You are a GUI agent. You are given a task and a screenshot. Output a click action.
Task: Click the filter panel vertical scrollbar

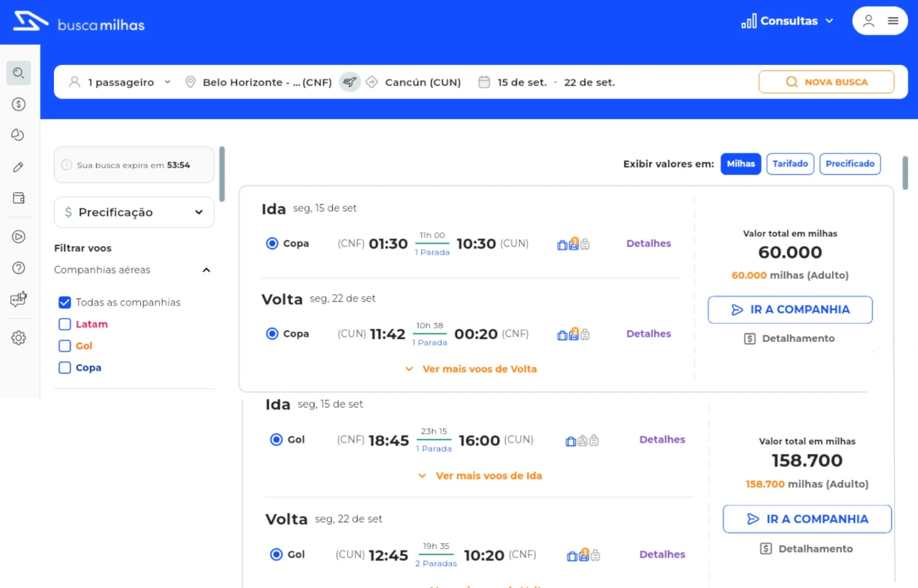coord(222,174)
